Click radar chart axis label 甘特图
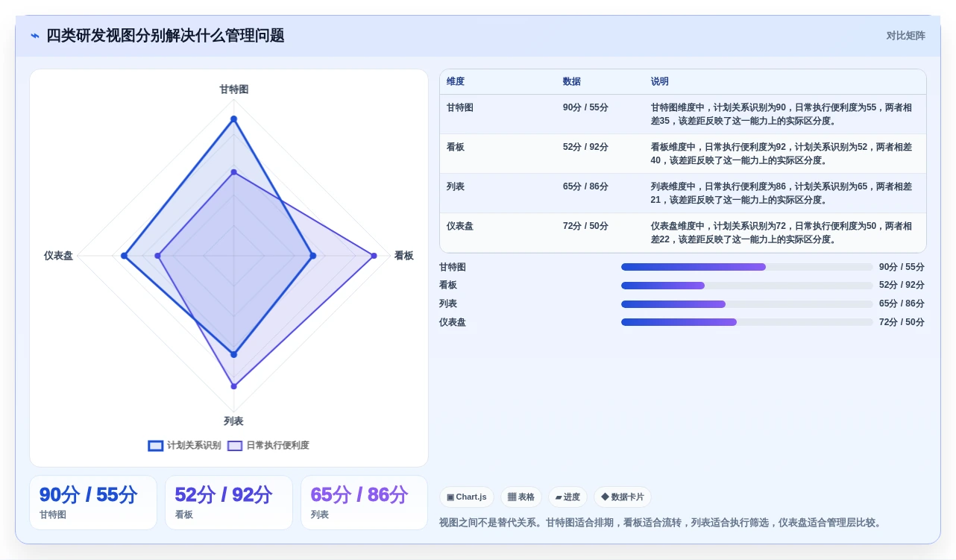Image resolution: width=956 pixels, height=560 pixels. point(233,89)
